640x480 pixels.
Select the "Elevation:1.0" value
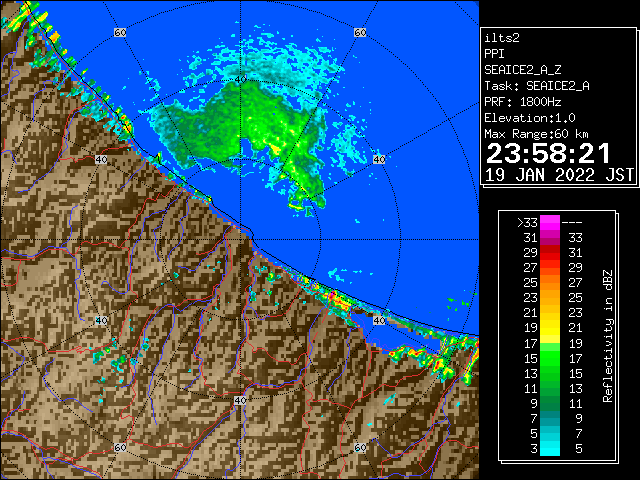pyautogui.click(x=530, y=118)
